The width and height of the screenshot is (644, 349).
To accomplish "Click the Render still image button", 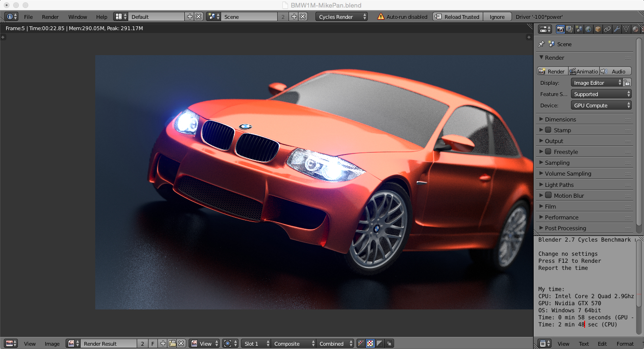I will pos(552,71).
